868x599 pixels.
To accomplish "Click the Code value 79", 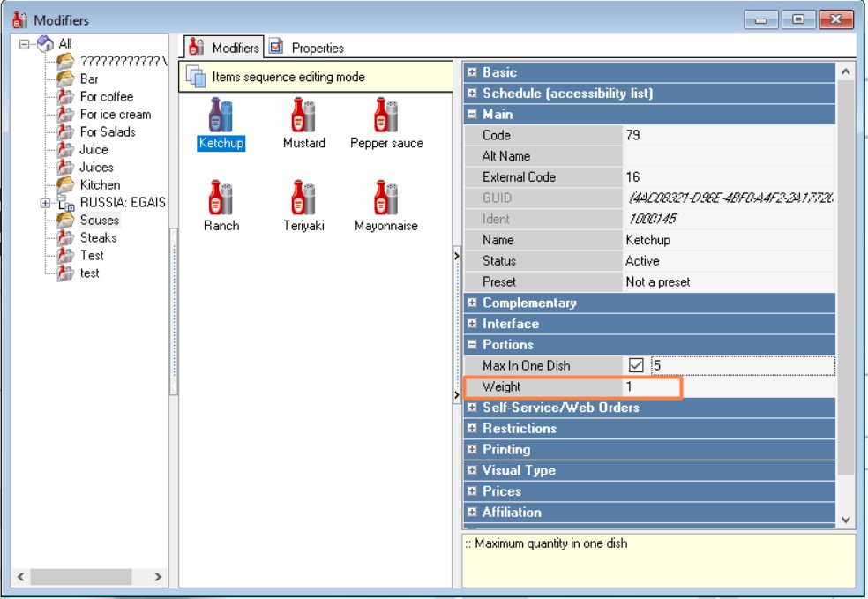I will tap(632, 135).
